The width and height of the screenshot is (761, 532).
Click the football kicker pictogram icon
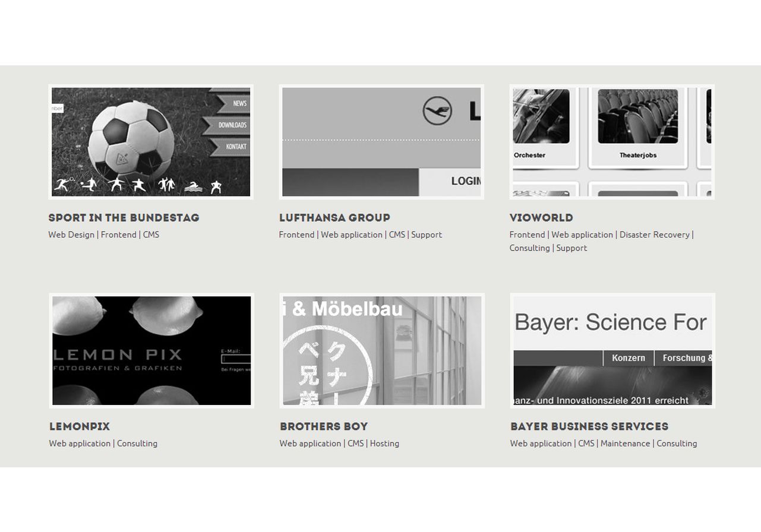coord(89,185)
